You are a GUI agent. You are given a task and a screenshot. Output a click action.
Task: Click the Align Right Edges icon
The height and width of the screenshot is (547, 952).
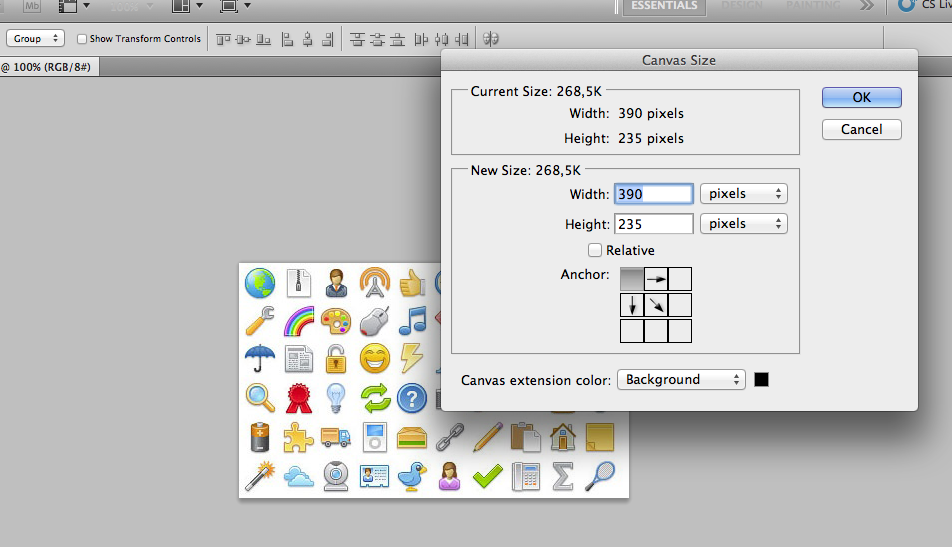(329, 39)
